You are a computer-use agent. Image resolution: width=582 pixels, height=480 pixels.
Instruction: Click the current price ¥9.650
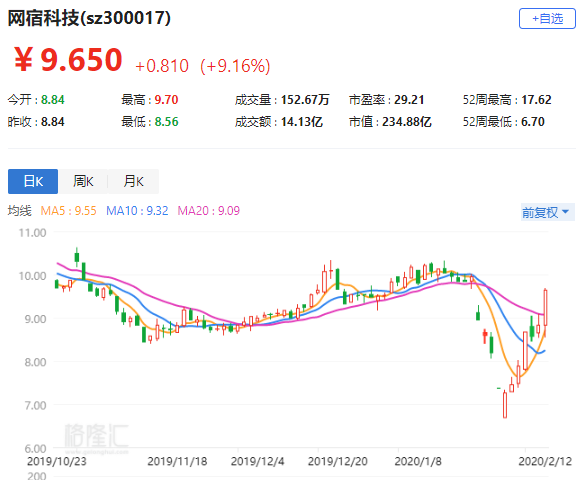click(x=68, y=59)
